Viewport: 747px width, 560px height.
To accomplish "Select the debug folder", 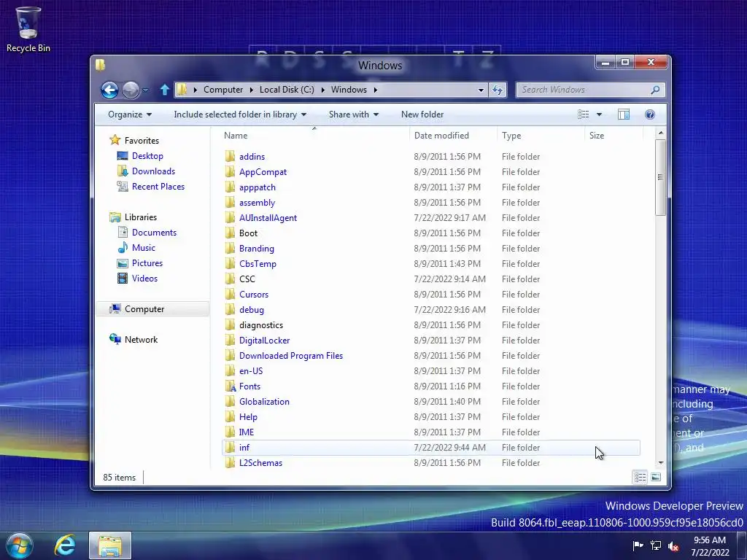I will pyautogui.click(x=252, y=309).
